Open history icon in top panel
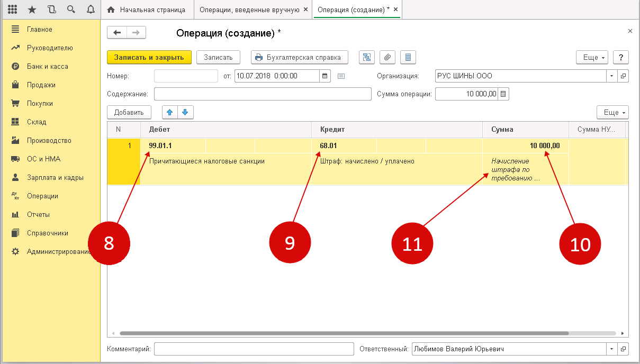640x364 pixels. coord(51,10)
